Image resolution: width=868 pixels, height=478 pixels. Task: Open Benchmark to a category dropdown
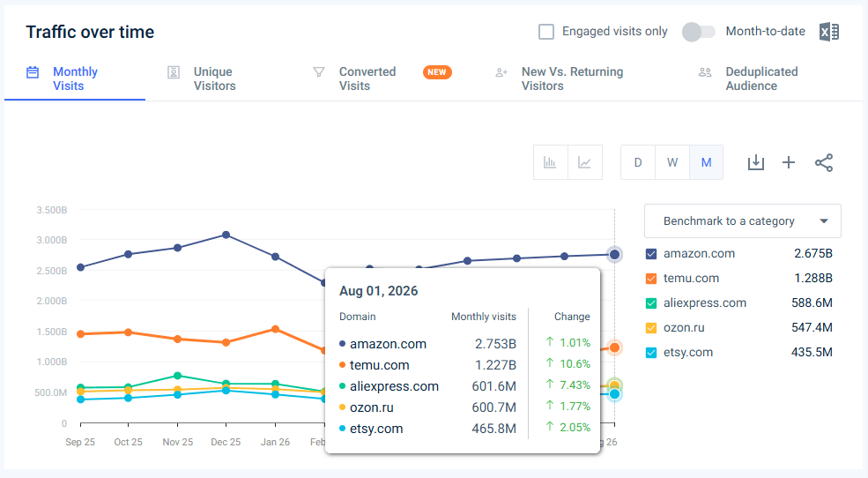click(x=742, y=221)
